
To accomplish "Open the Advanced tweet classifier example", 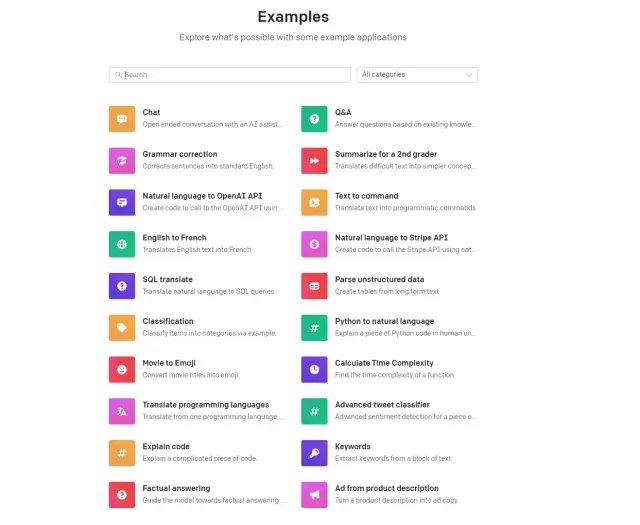I will click(382, 405).
